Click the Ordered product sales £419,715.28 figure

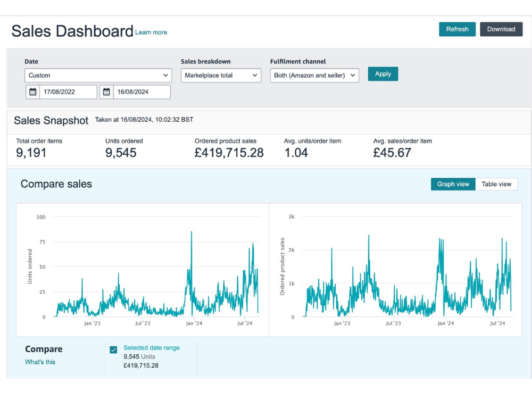pyautogui.click(x=229, y=153)
